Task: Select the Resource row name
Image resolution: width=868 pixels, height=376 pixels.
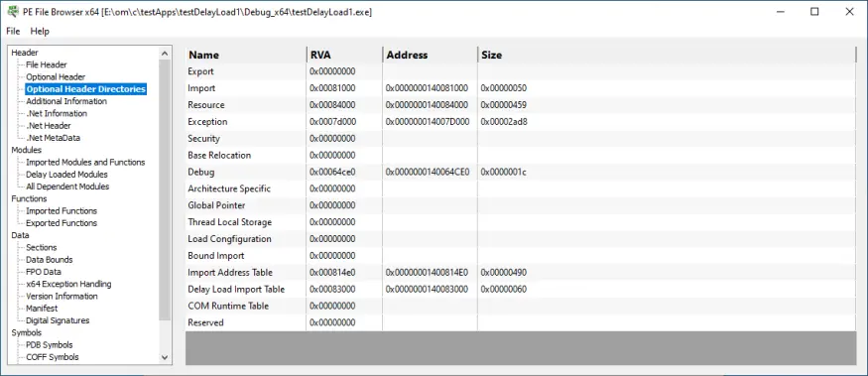Action: click(206, 104)
